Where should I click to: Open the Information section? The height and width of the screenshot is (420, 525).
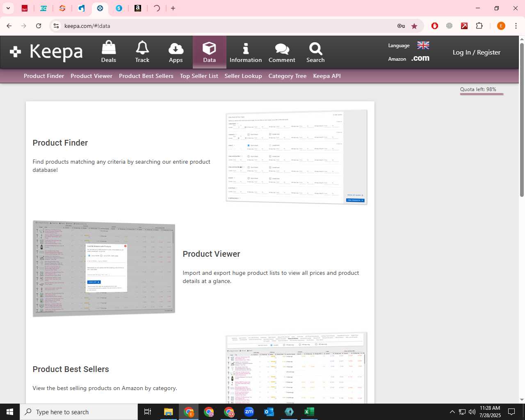pos(246,52)
